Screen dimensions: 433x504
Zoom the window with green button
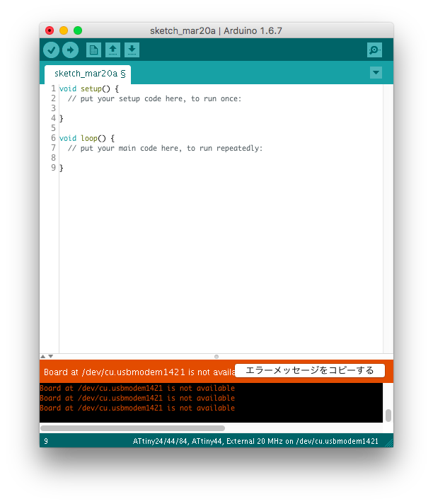pos(78,30)
